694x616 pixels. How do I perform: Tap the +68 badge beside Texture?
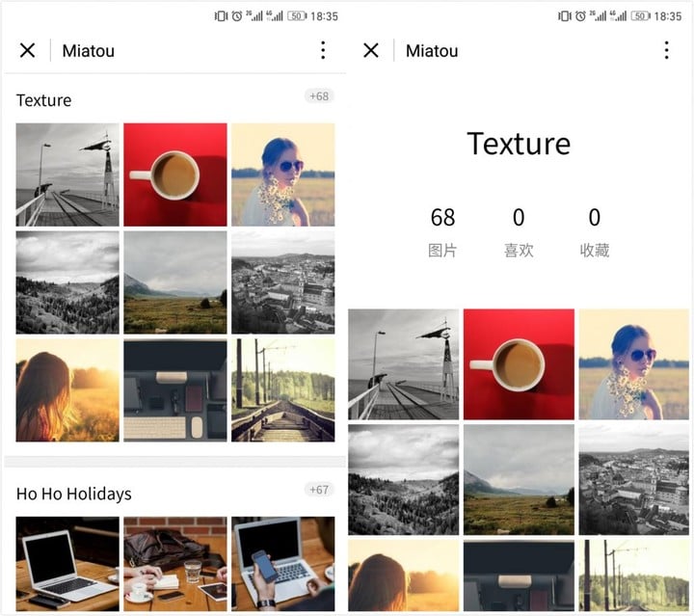(x=319, y=96)
